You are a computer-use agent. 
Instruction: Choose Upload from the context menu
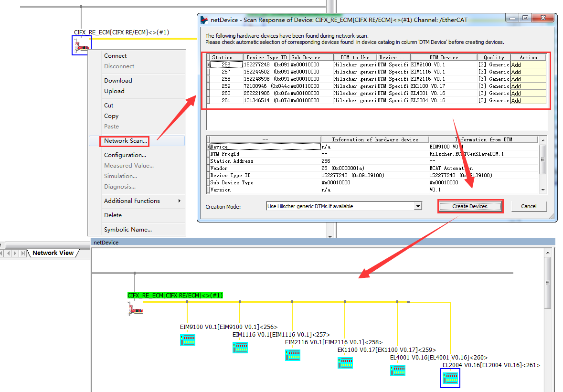click(114, 91)
